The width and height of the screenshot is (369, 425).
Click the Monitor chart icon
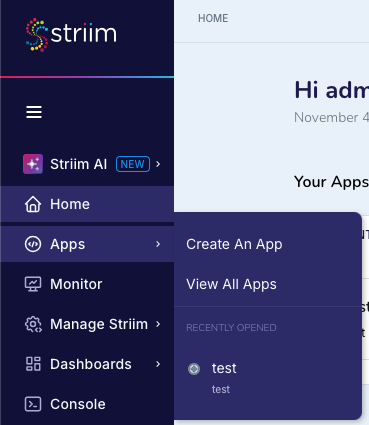click(x=33, y=284)
